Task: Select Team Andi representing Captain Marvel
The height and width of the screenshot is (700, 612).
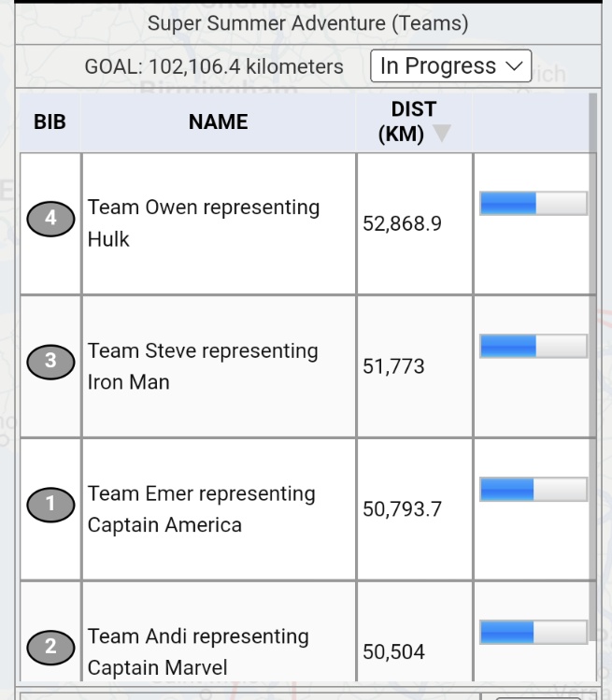Action: coord(198,651)
